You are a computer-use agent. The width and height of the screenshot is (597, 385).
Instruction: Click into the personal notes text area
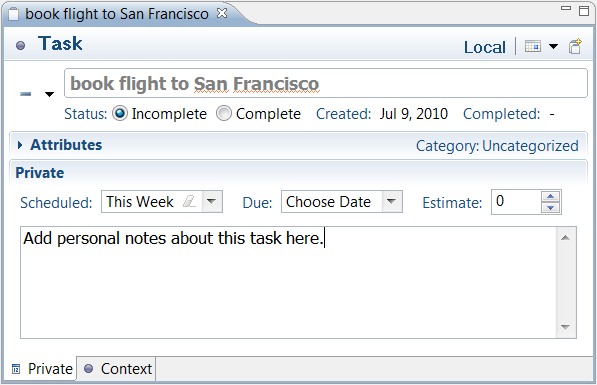288,282
